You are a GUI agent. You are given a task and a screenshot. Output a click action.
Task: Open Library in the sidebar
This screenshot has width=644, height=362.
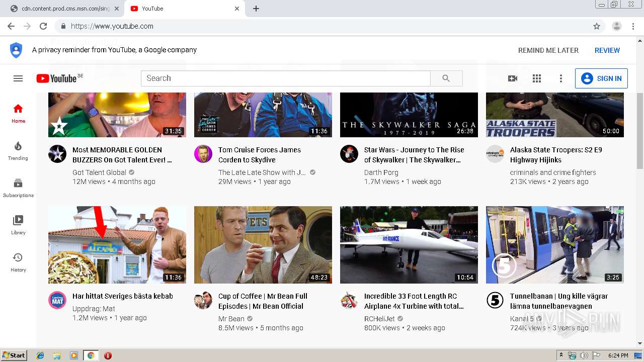(x=18, y=225)
